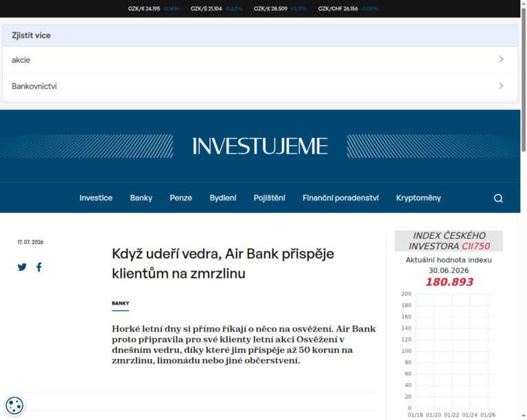Select Pojištění in navigation bar
This screenshot has width=527, height=420.
click(x=269, y=198)
